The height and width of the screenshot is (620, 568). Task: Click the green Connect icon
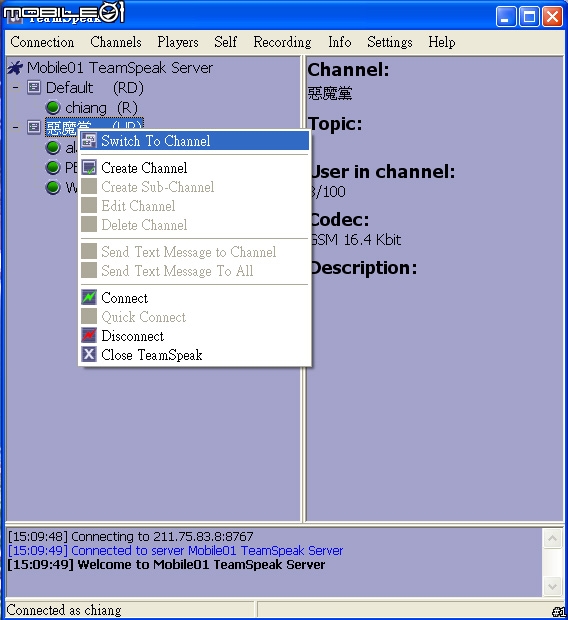coord(89,297)
